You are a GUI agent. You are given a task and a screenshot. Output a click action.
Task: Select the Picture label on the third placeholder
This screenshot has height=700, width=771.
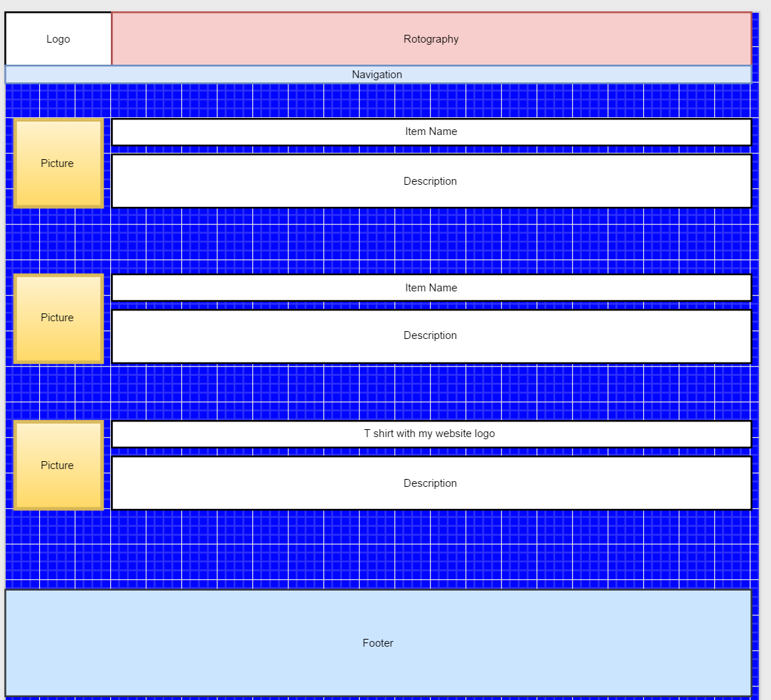(x=58, y=465)
